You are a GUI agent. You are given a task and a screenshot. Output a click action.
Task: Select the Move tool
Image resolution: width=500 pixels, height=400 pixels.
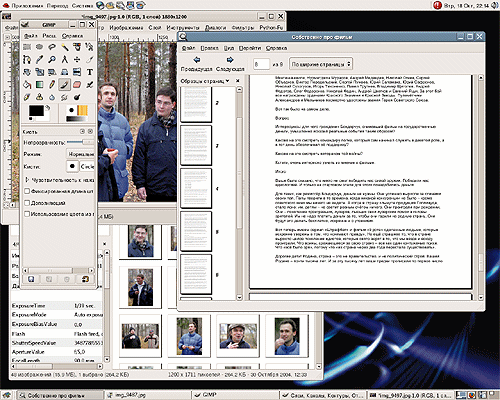[77, 60]
